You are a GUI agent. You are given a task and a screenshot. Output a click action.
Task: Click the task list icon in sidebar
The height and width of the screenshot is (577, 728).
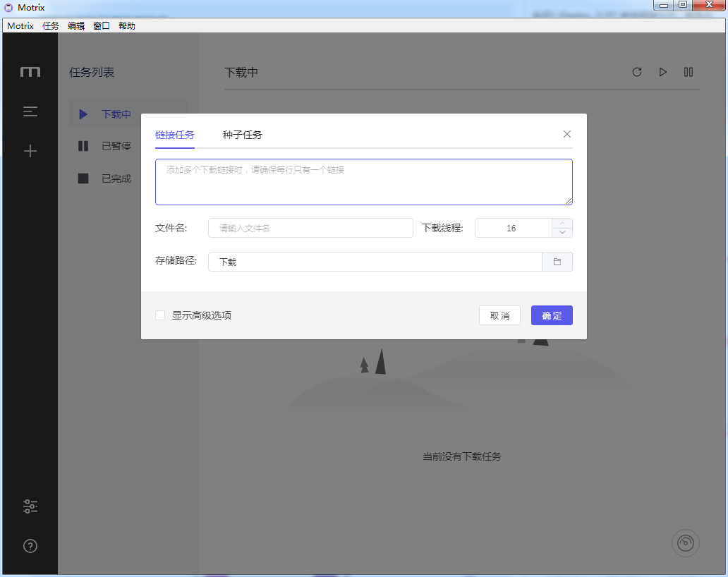click(x=30, y=111)
